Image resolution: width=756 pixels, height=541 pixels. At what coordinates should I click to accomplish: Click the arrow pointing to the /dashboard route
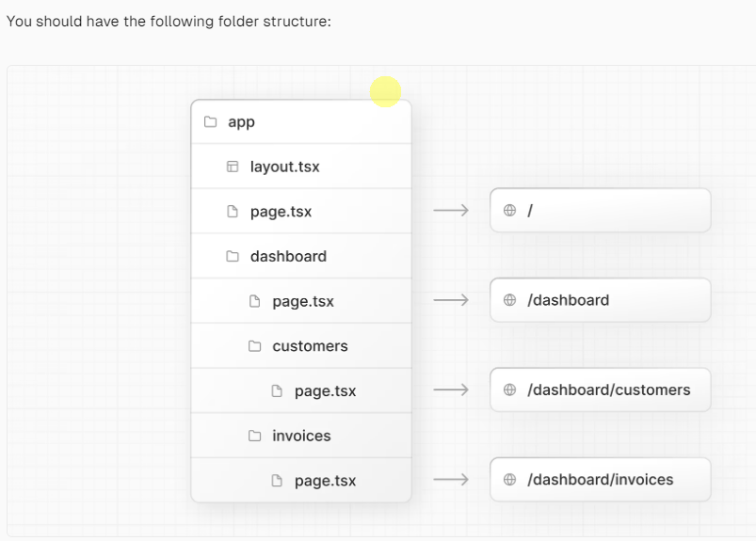(x=451, y=301)
